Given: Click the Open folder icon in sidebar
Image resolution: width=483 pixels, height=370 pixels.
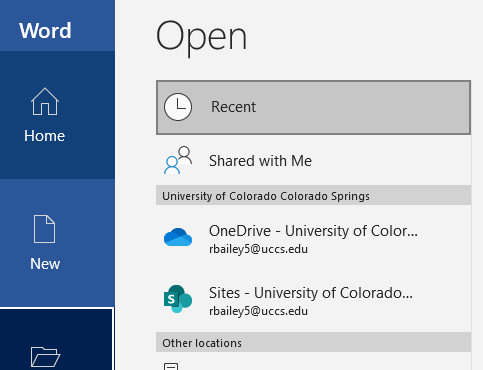Looking at the screenshot, I should (x=45, y=357).
